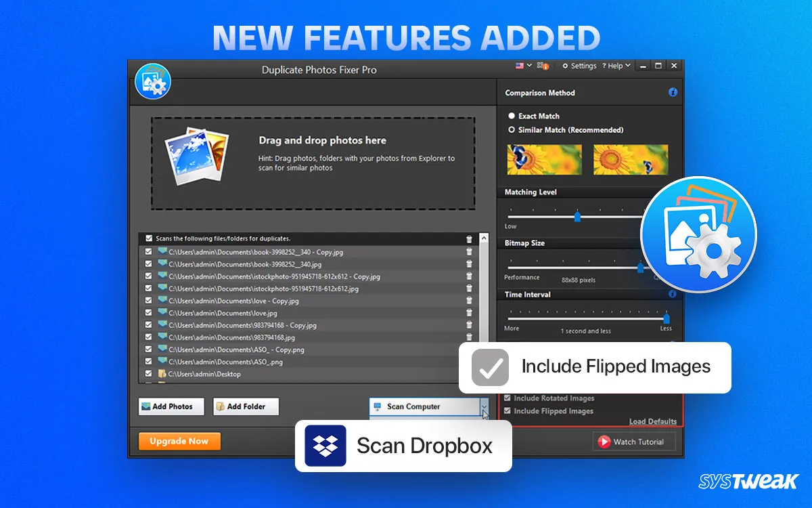Screen dimensions: 812x508
Task: Open Settings from the title bar
Action: [579, 66]
